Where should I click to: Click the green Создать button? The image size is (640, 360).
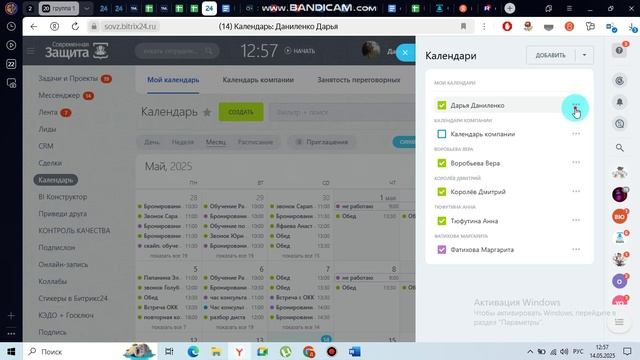[x=241, y=112]
